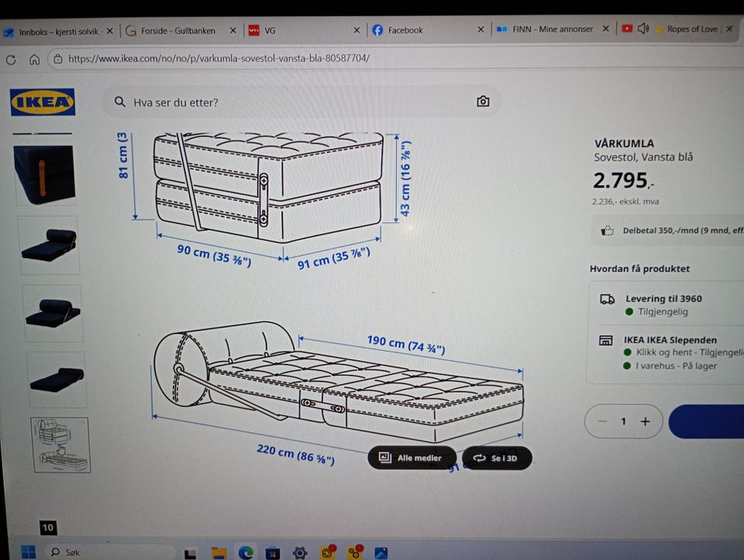The height and width of the screenshot is (560, 744).
Task: Select the dimensions drawing thumbnail
Action: pyautogui.click(x=60, y=445)
